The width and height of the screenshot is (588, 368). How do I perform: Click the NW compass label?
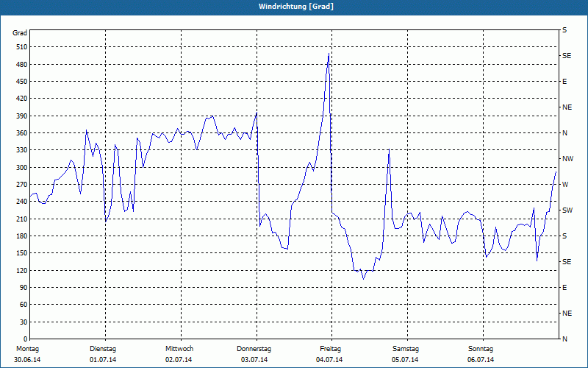tap(567, 159)
